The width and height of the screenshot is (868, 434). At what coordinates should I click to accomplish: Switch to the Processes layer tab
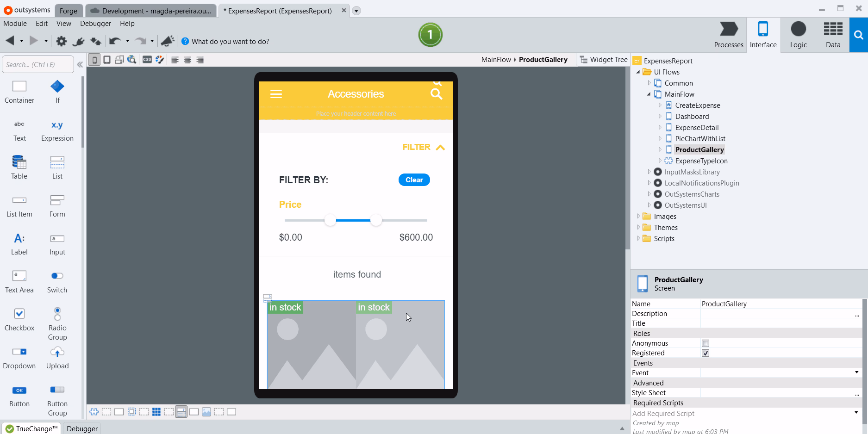click(729, 35)
